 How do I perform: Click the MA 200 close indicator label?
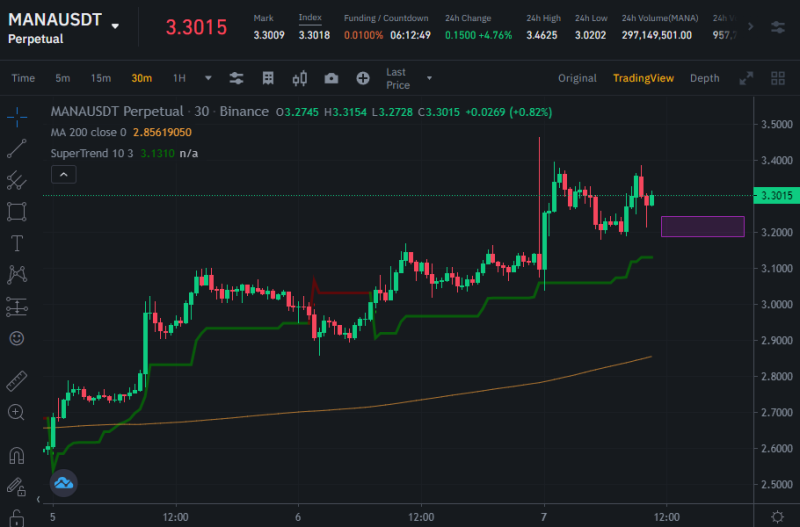88,132
